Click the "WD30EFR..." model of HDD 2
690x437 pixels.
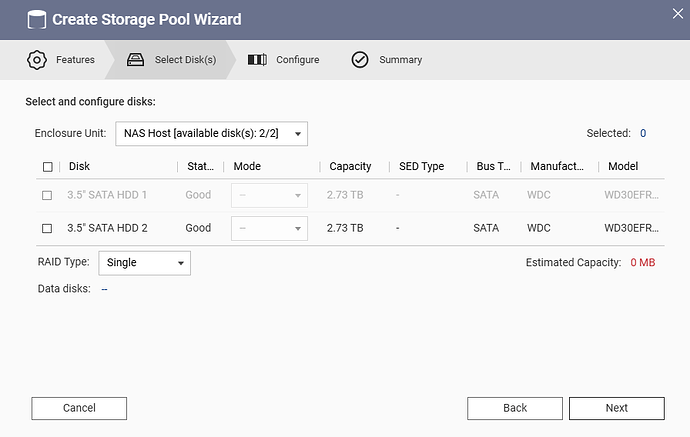pos(631,228)
